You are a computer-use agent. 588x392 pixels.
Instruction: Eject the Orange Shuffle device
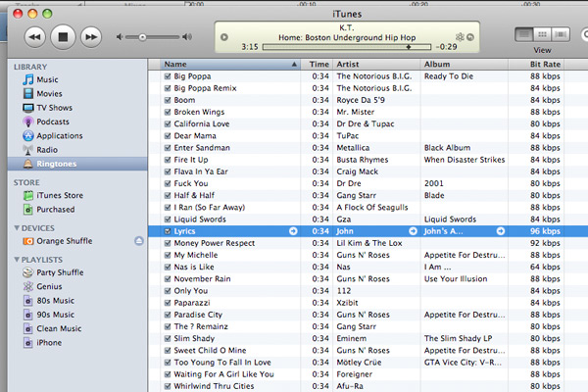(x=139, y=241)
